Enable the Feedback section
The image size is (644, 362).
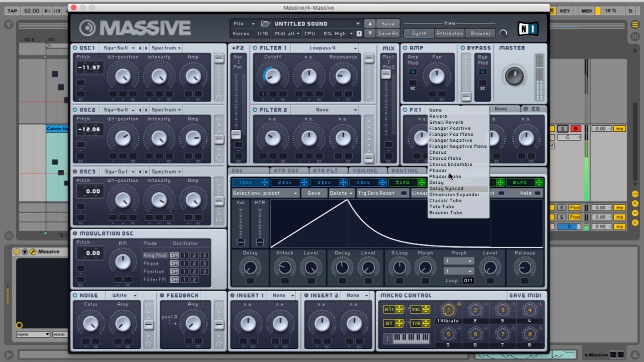click(162, 295)
